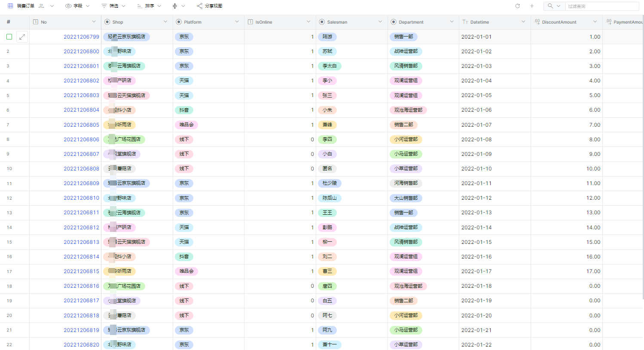Click the shop tag in row 20221206813
644x350 pixels.
[x=126, y=242]
